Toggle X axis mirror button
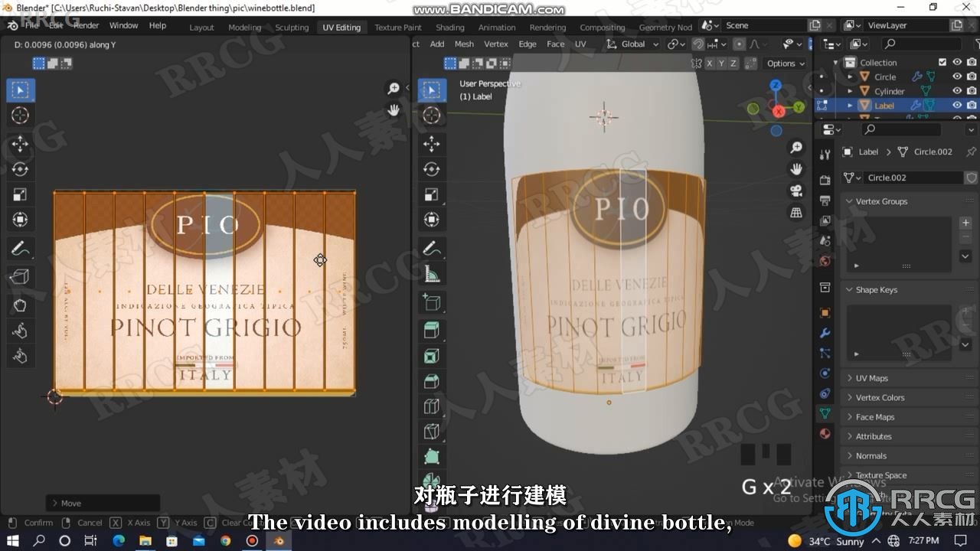The width and height of the screenshot is (980, 551). (710, 64)
